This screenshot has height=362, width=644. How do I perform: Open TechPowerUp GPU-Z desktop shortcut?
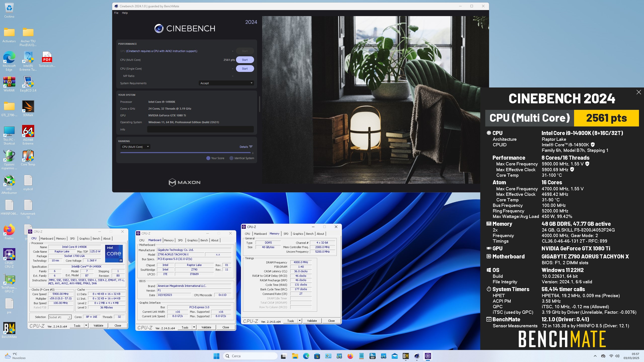[x=9, y=283]
